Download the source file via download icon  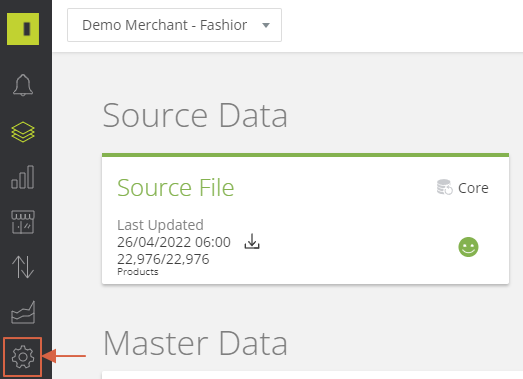click(x=252, y=241)
